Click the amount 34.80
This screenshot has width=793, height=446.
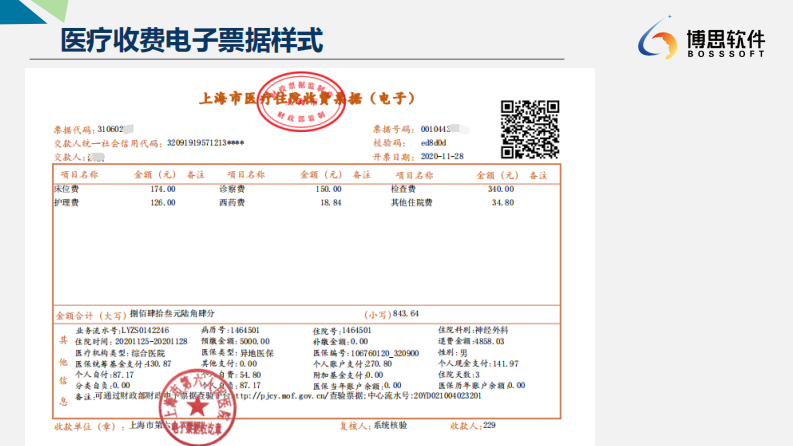coord(503,203)
